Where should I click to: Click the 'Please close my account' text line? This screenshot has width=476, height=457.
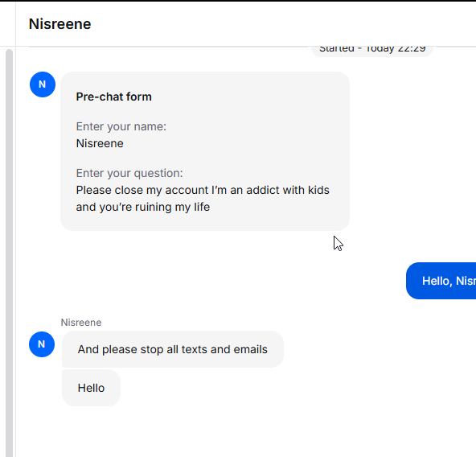(x=203, y=190)
